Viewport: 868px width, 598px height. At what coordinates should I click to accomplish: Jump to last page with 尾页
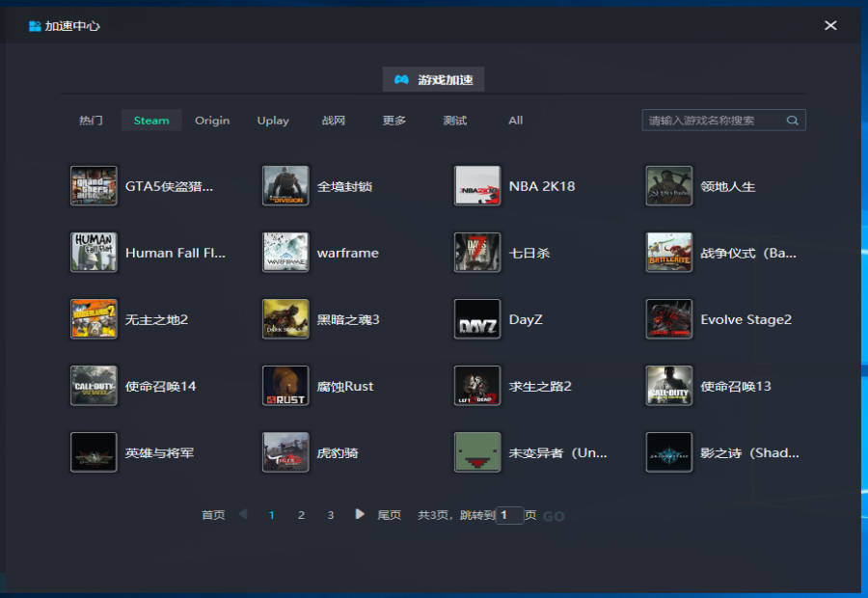tap(390, 515)
